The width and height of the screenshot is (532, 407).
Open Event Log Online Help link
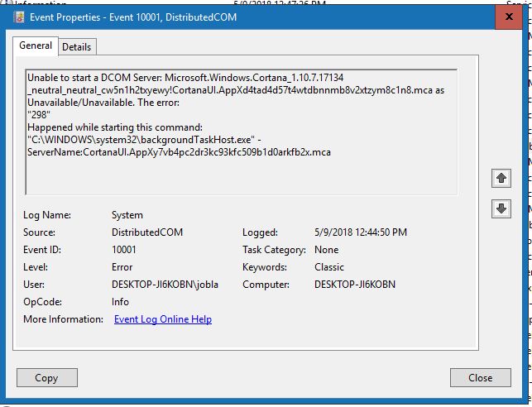(x=163, y=319)
